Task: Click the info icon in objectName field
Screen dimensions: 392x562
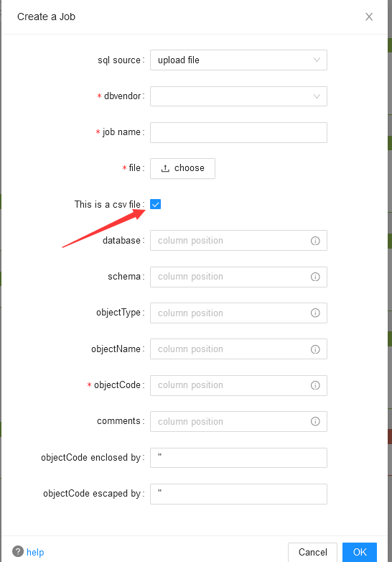Action: (315, 349)
